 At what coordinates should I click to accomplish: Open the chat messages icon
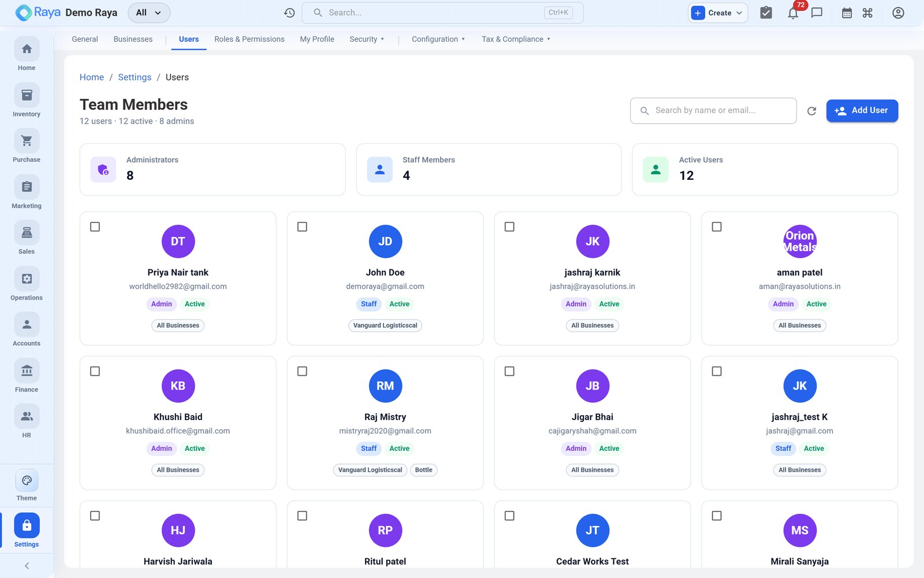(x=817, y=13)
